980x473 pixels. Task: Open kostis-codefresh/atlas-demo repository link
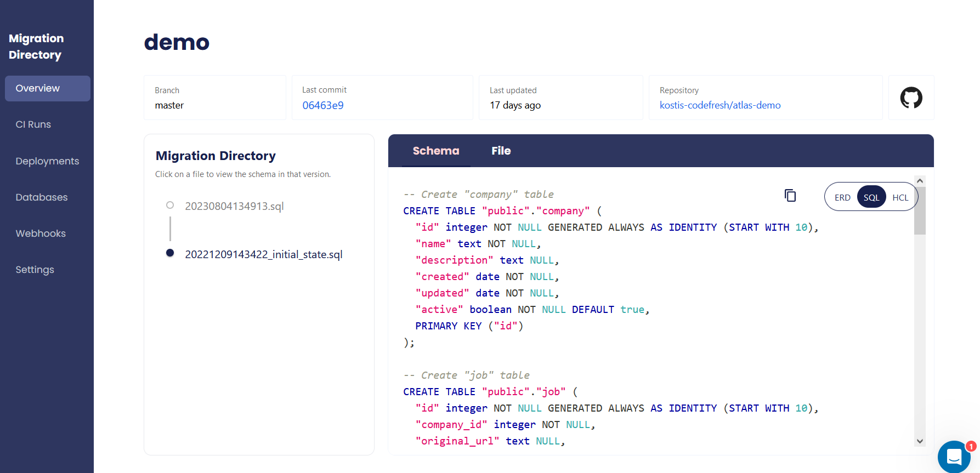pyautogui.click(x=720, y=105)
